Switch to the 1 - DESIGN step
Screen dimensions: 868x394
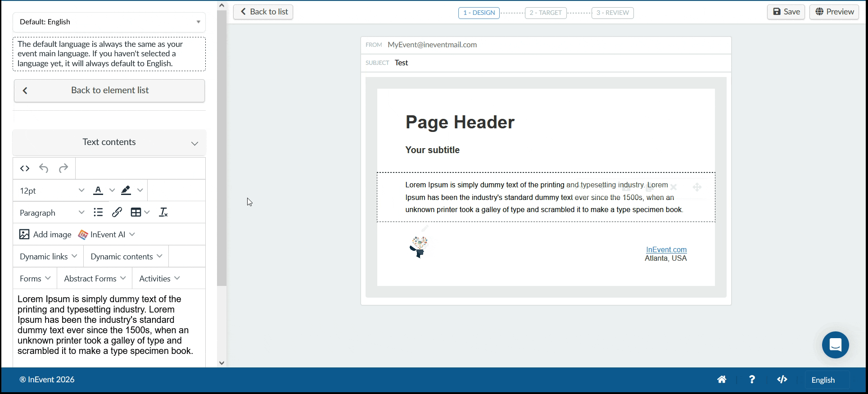click(x=479, y=13)
